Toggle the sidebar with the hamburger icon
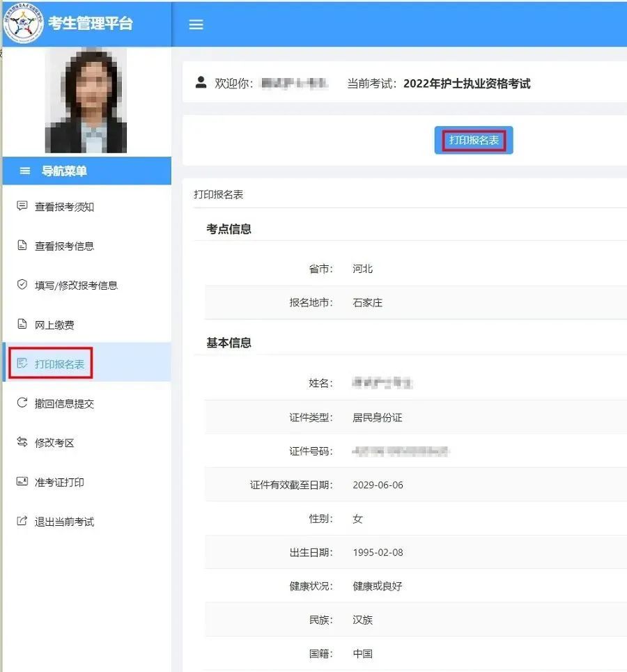Screen dimensions: 627x672 pyautogui.click(x=196, y=24)
